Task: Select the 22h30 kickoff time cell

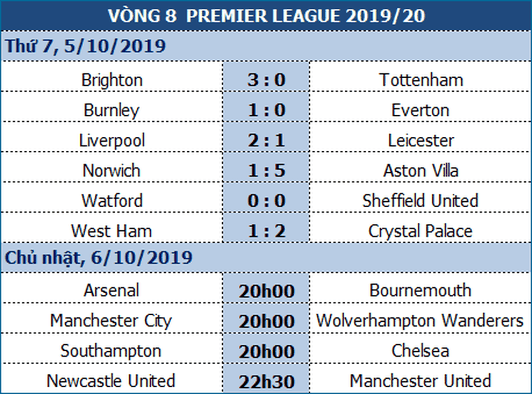Action: [266, 381]
